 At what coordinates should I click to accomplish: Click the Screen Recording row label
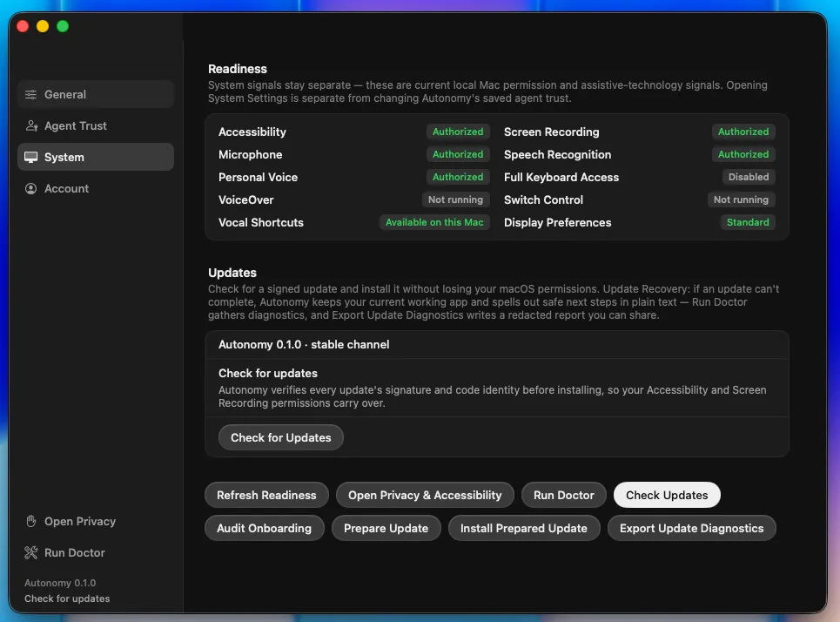click(x=552, y=132)
